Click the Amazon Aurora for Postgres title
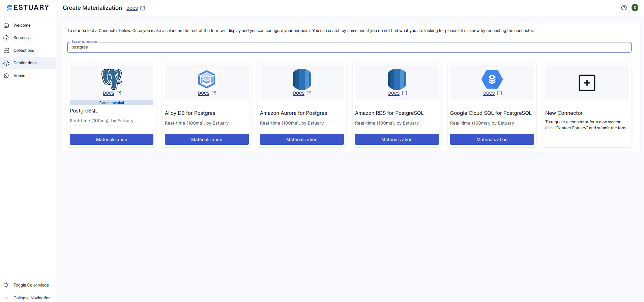Image resolution: width=644 pixels, height=302 pixels. (x=293, y=113)
